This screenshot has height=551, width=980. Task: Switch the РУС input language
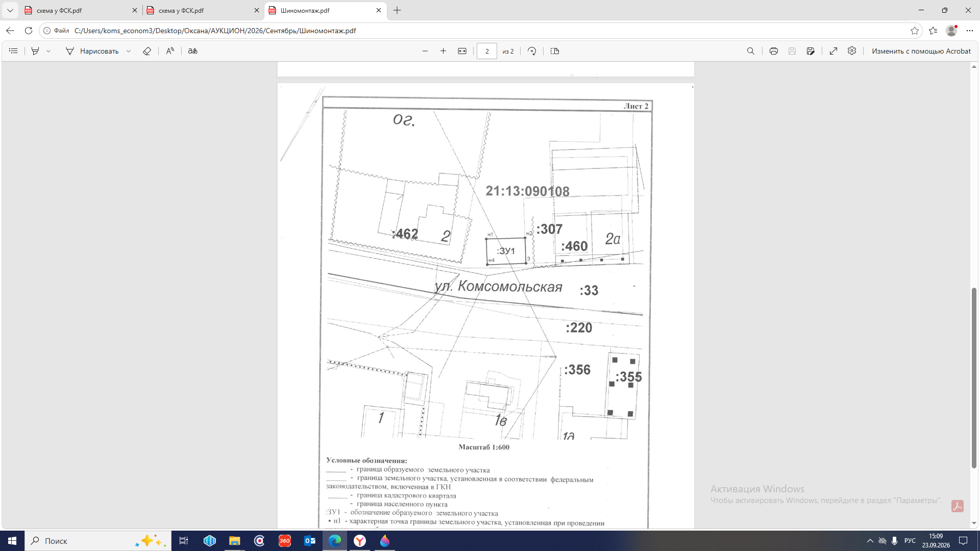pos(910,541)
